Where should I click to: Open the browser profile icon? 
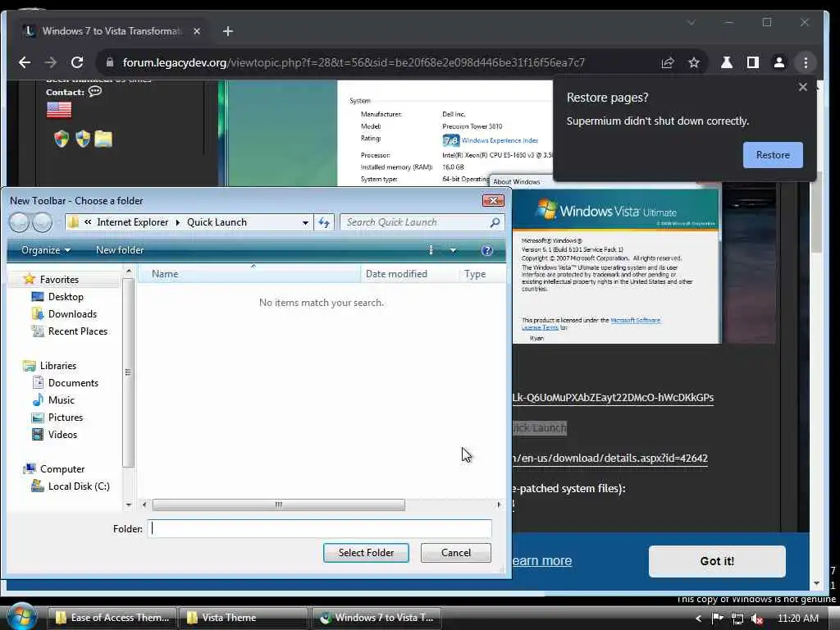coord(779,62)
